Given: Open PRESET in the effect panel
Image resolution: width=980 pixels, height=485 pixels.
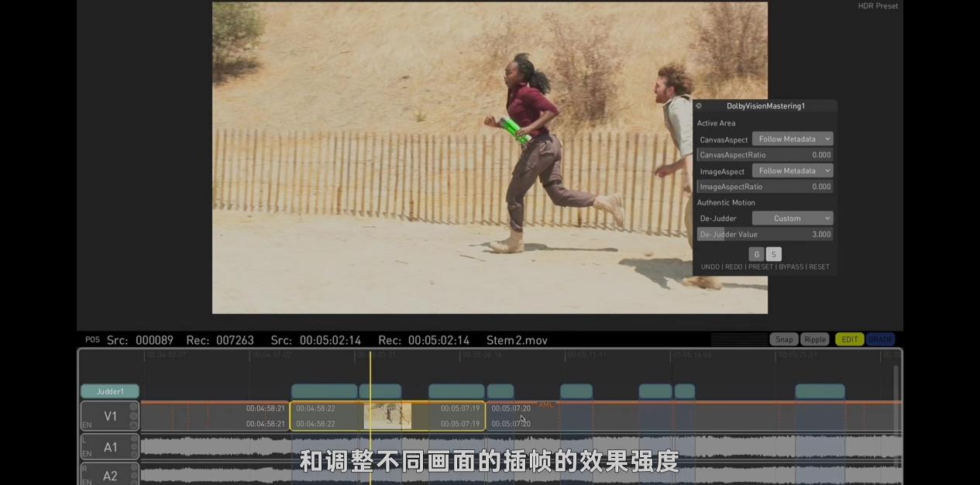Looking at the screenshot, I should click(x=761, y=267).
